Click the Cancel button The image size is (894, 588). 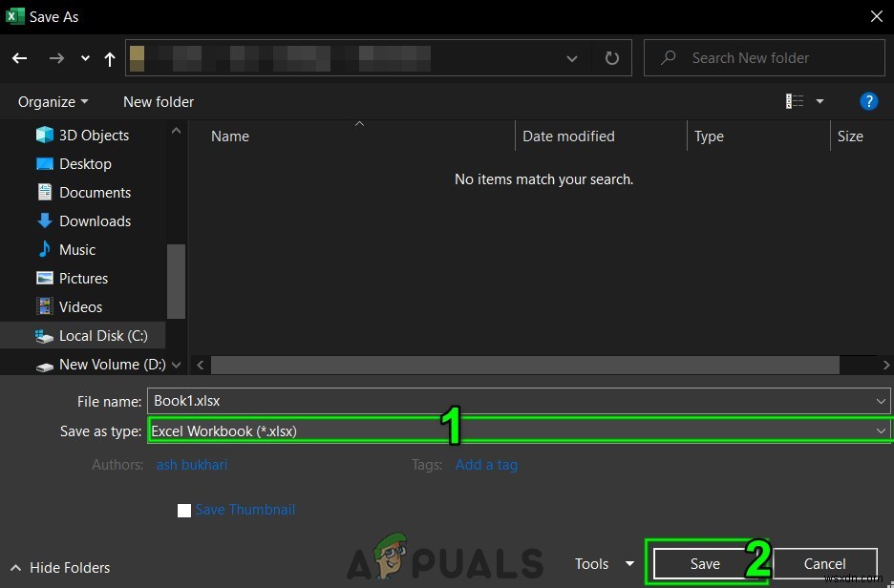[x=824, y=563]
